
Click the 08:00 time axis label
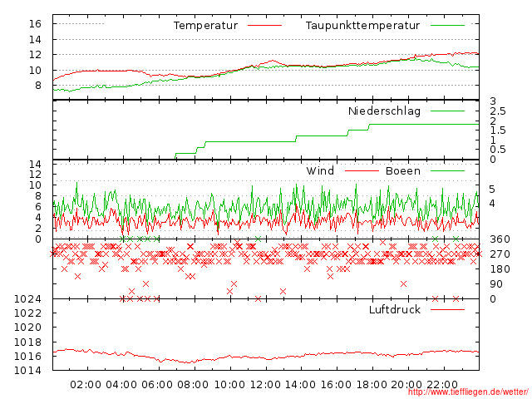[192, 385]
